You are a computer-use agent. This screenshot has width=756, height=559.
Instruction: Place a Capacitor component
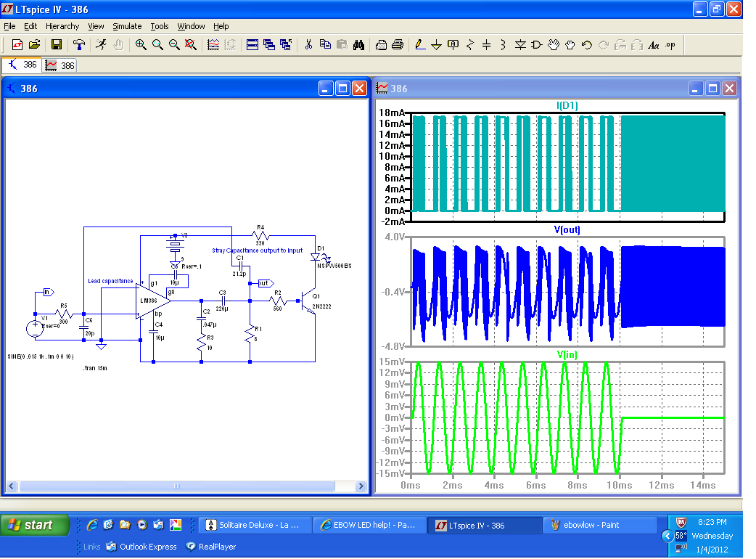point(487,45)
